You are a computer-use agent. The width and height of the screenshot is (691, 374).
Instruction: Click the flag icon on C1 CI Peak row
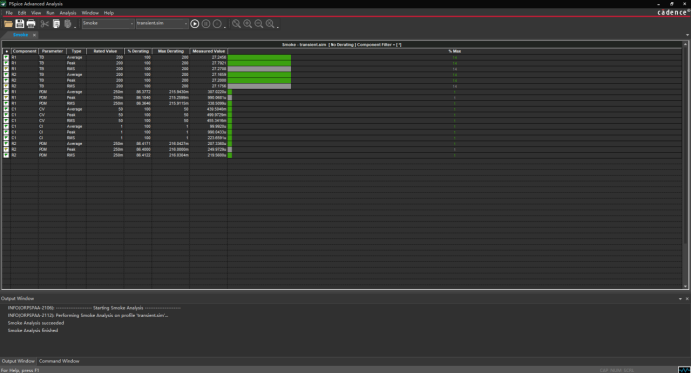pyautogui.click(x=6, y=132)
